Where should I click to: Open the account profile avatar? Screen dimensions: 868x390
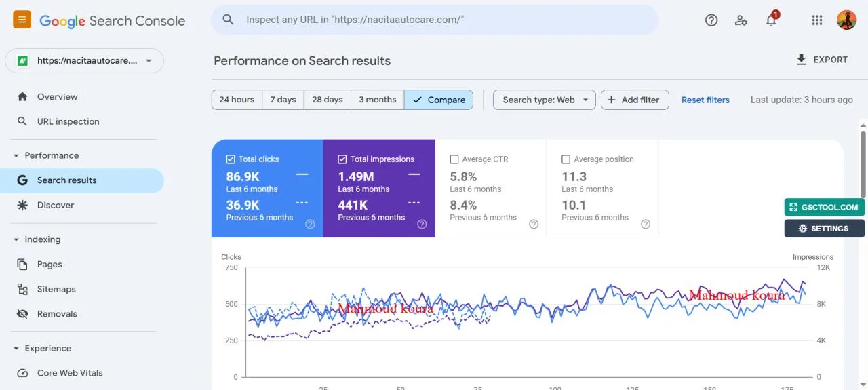(847, 20)
